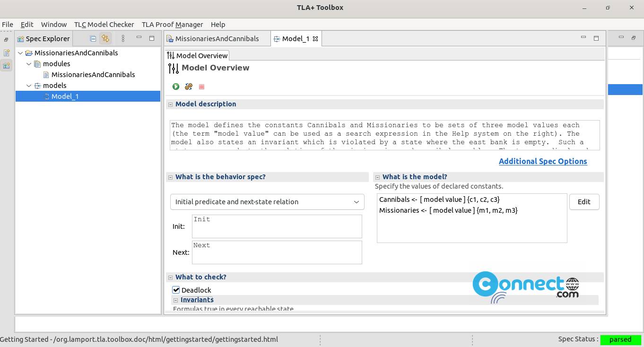
Task: Run TLC with the green play icon
Action: [x=176, y=87]
